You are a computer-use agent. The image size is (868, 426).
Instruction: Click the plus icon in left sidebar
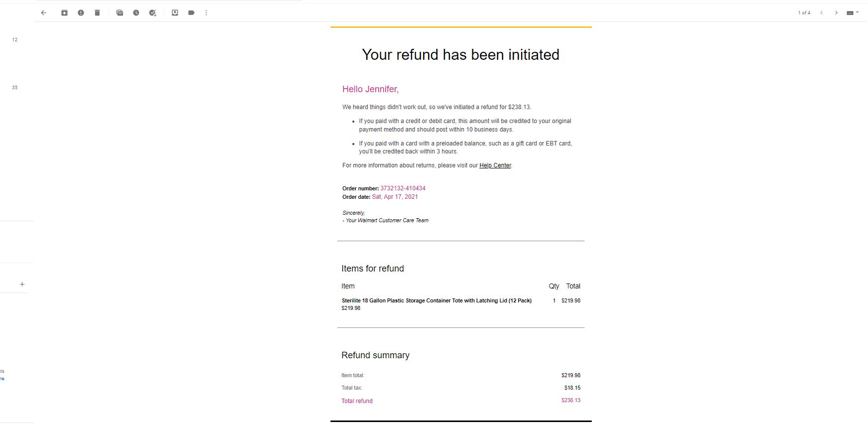22,284
